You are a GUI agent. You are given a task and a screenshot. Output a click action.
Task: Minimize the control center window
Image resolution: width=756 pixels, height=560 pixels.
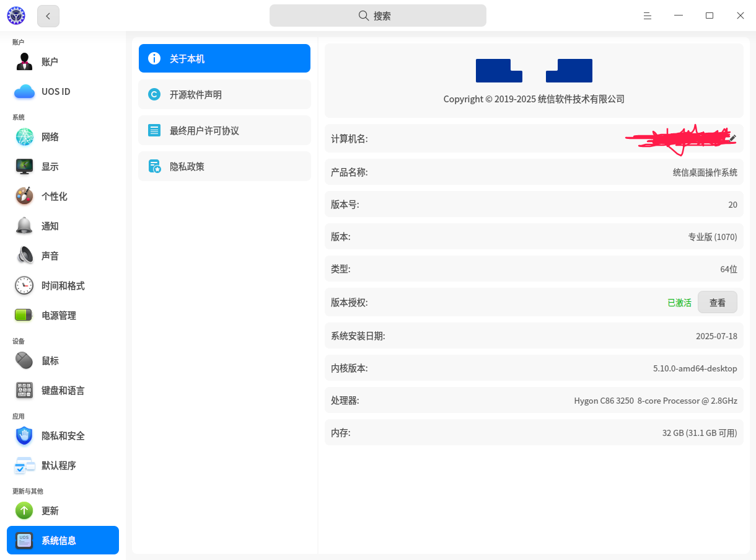(x=679, y=16)
